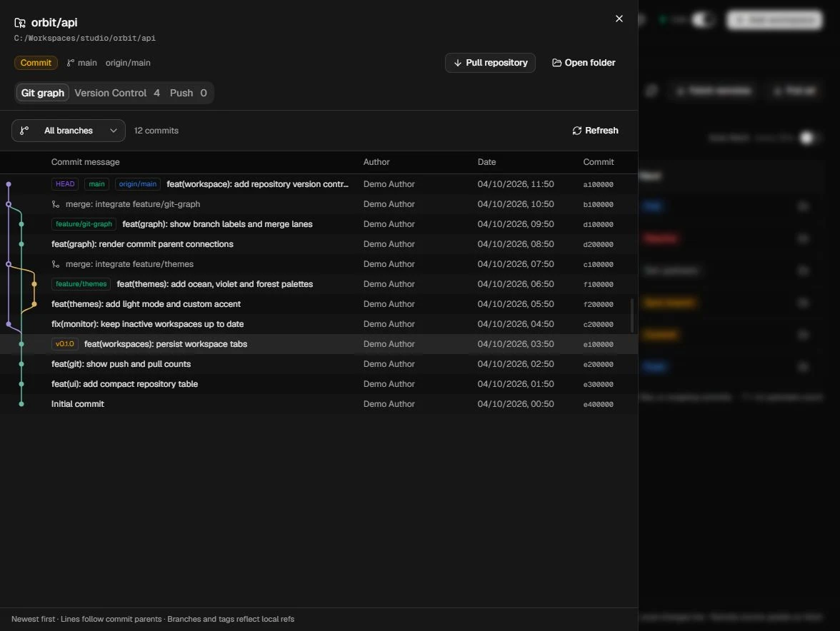
Task: Click the graph node for Initial commit
Action: (21, 404)
